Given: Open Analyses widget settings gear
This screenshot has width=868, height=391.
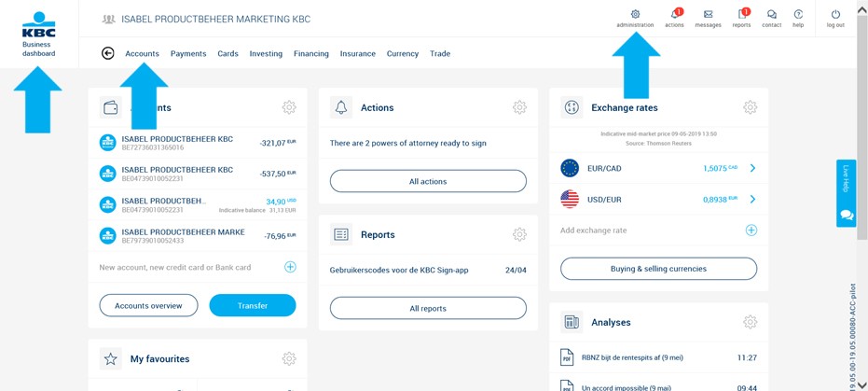Looking at the screenshot, I should pyautogui.click(x=751, y=322).
